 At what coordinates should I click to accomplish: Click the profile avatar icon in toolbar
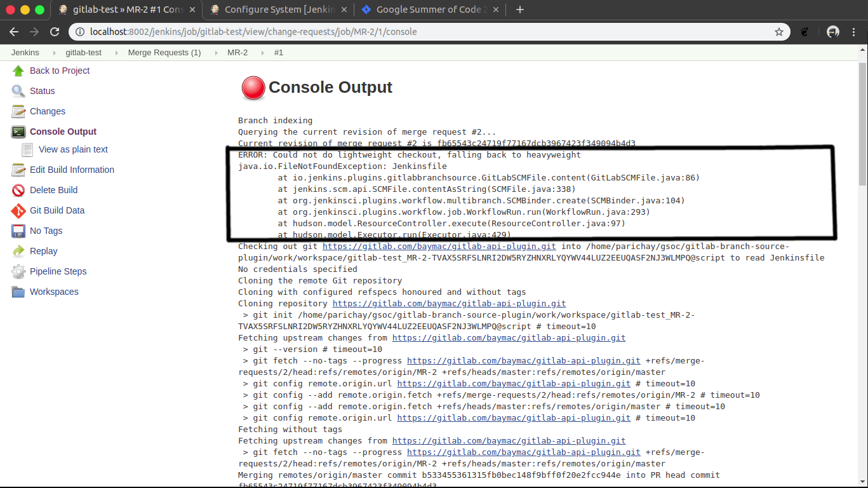(833, 32)
